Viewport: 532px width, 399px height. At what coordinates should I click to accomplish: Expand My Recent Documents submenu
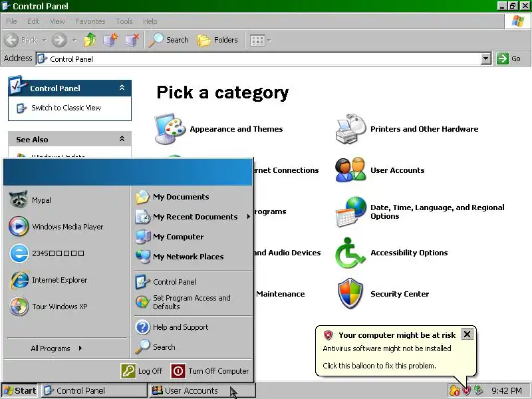(x=193, y=217)
